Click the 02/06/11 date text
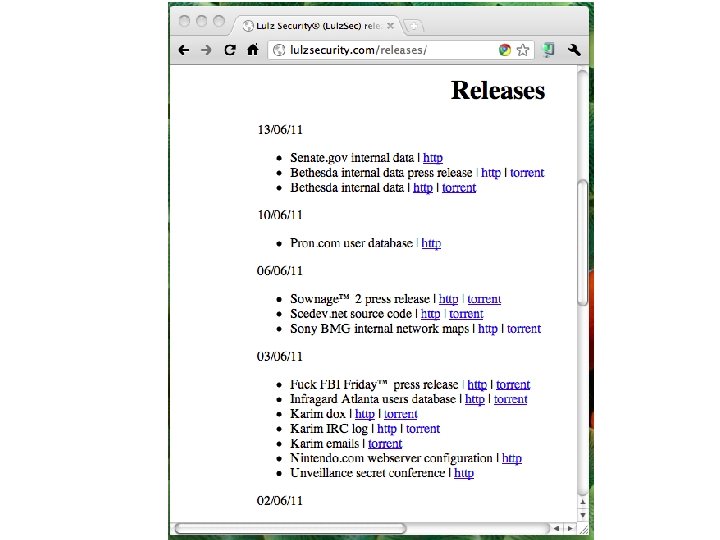This screenshot has height=540, width=720. [x=280, y=501]
